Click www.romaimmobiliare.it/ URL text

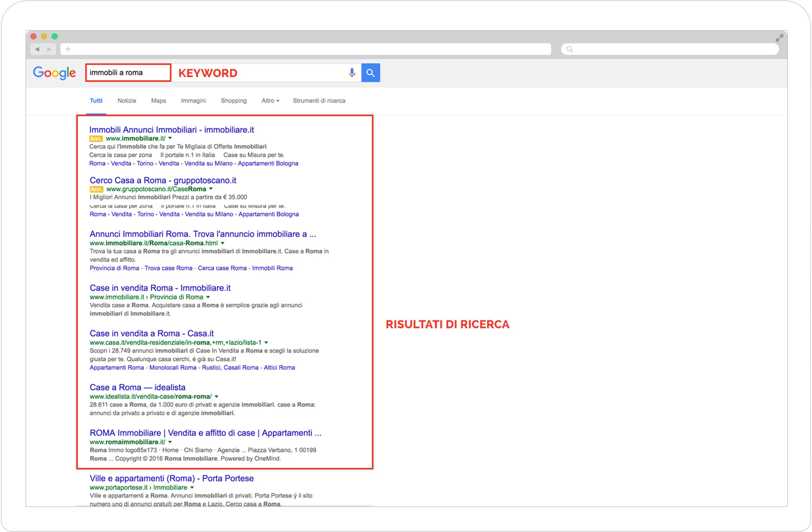[128, 442]
